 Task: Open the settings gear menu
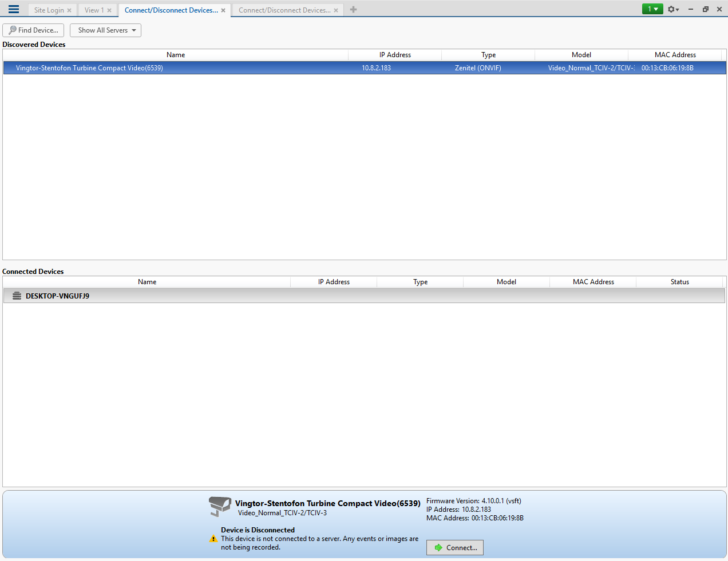click(x=673, y=9)
